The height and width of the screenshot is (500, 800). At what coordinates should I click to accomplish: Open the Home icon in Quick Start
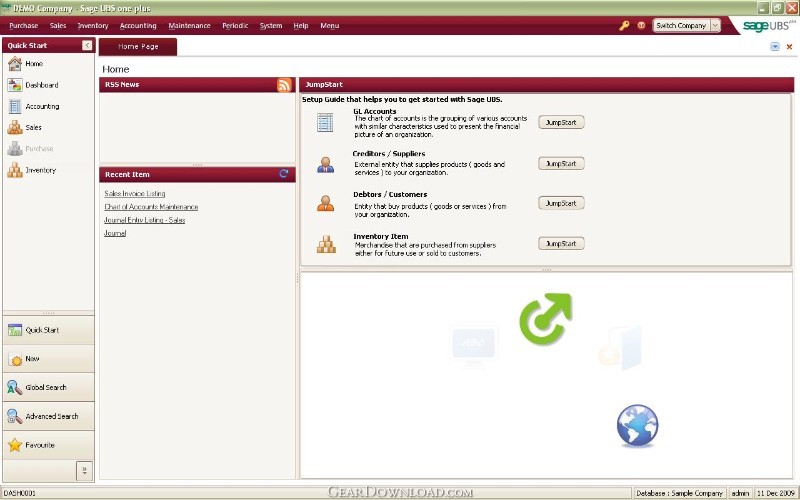click(x=15, y=64)
